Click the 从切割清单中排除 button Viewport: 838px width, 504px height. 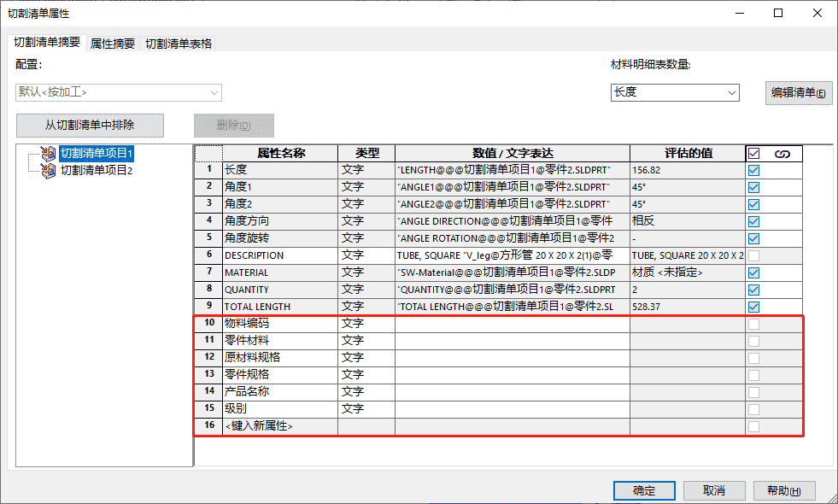point(90,125)
